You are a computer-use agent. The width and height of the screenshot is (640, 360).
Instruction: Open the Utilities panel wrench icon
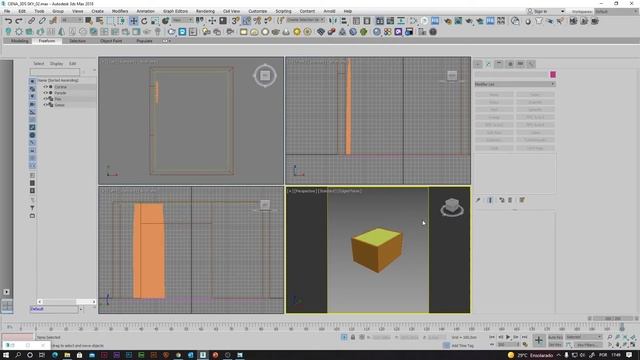click(531, 64)
